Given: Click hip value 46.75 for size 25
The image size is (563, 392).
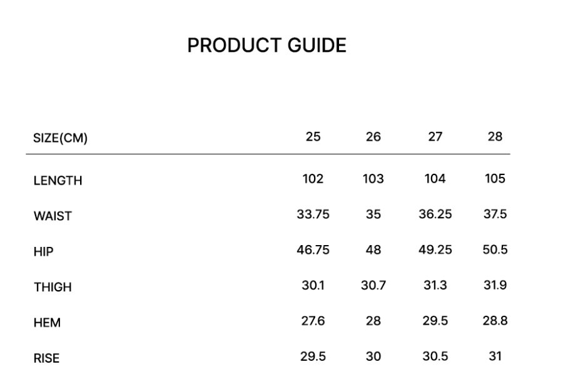Looking at the screenshot, I should pos(313,250).
